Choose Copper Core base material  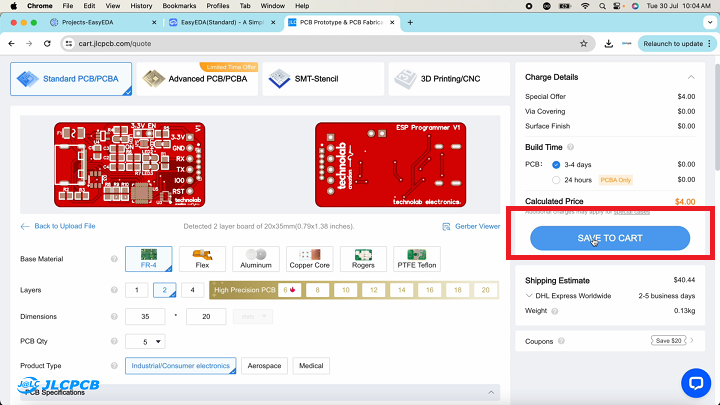(309, 259)
